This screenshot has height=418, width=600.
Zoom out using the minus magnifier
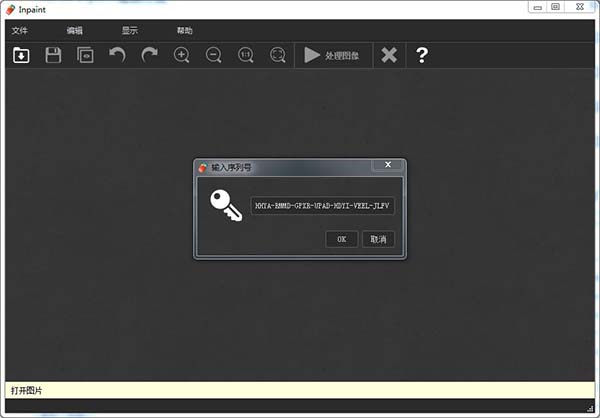[213, 55]
